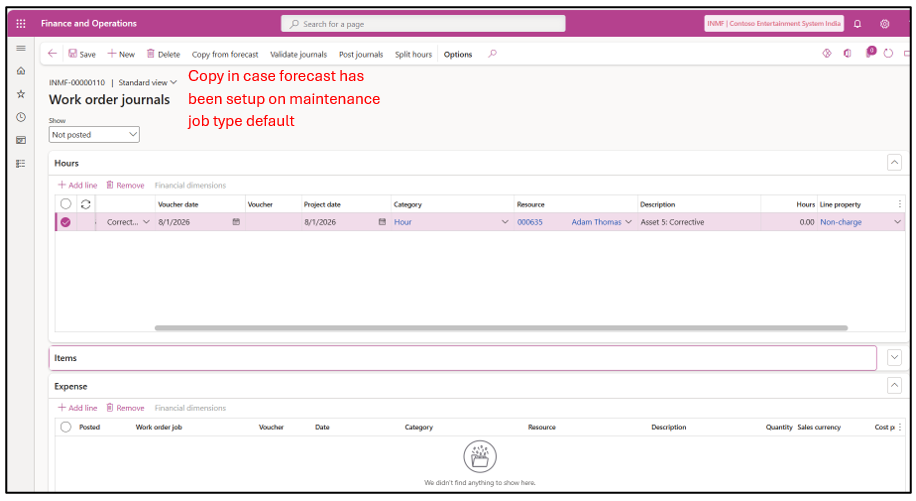Open Hours grid column options menu
The image size is (916, 501).
point(900,204)
